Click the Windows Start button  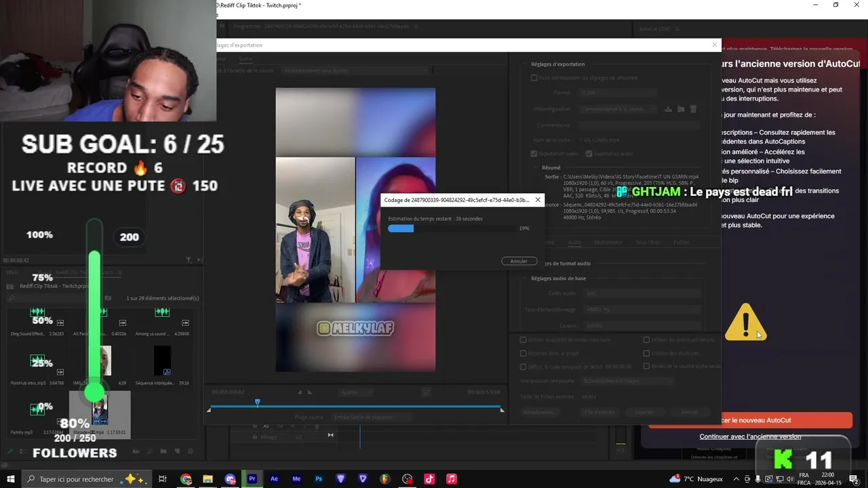pyautogui.click(x=10, y=479)
